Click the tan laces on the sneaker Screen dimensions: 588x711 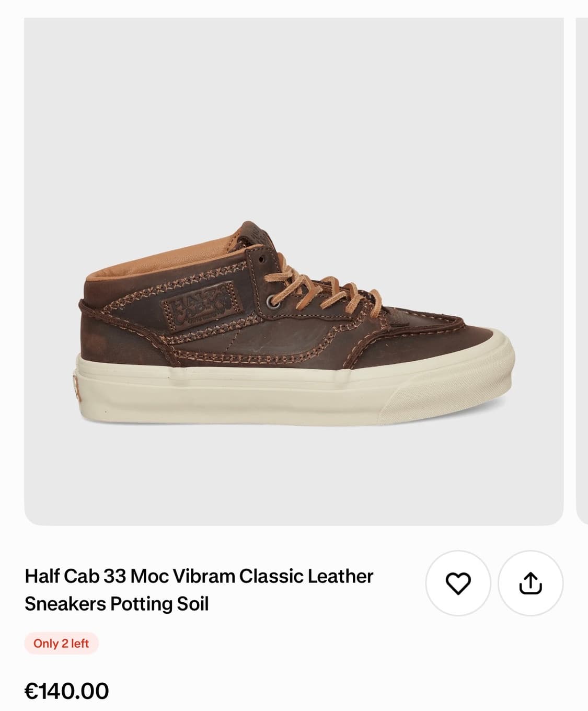click(x=314, y=290)
